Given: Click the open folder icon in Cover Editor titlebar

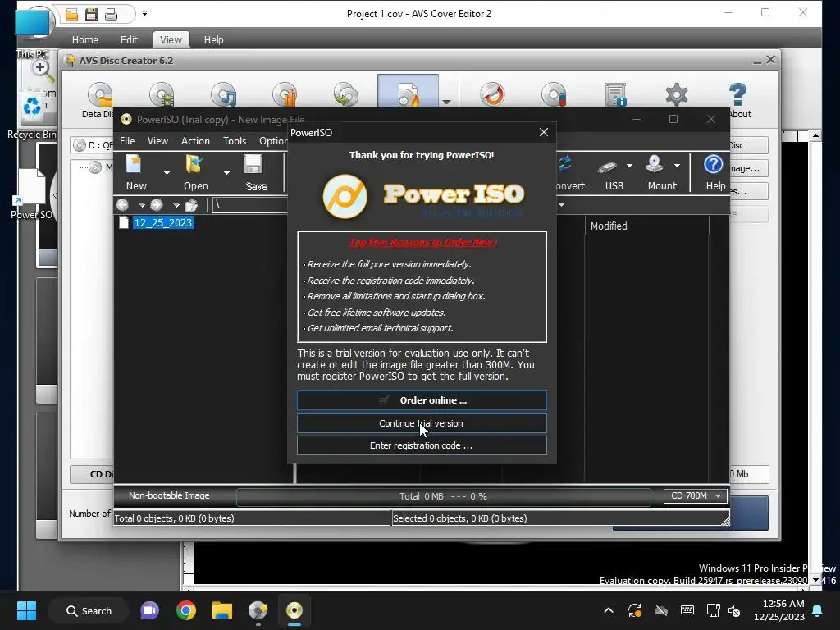Looking at the screenshot, I should (x=72, y=14).
